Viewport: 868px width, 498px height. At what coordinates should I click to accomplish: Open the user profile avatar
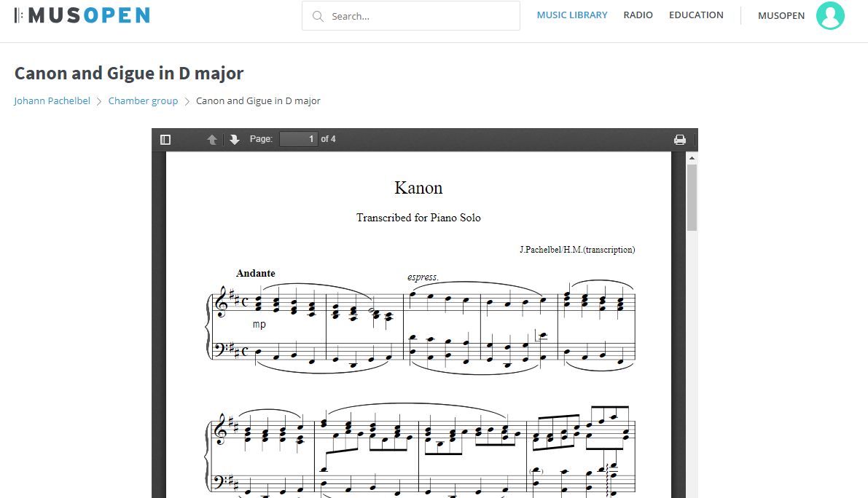(x=830, y=15)
